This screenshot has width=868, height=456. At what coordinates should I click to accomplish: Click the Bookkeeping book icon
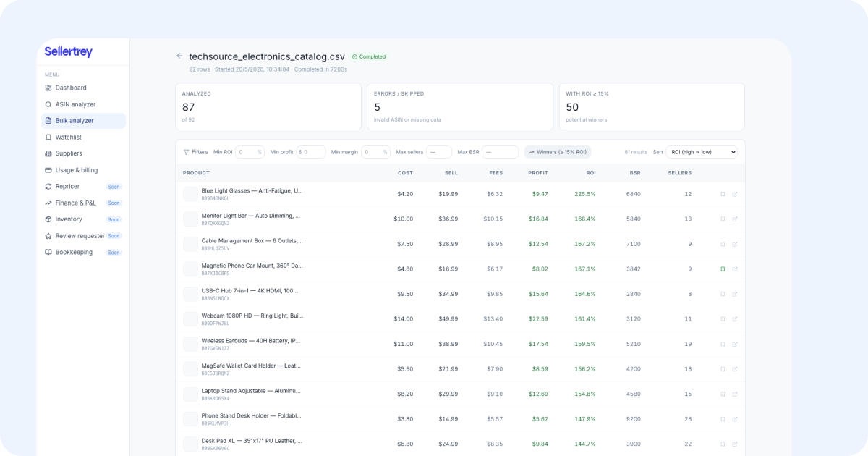(x=48, y=252)
